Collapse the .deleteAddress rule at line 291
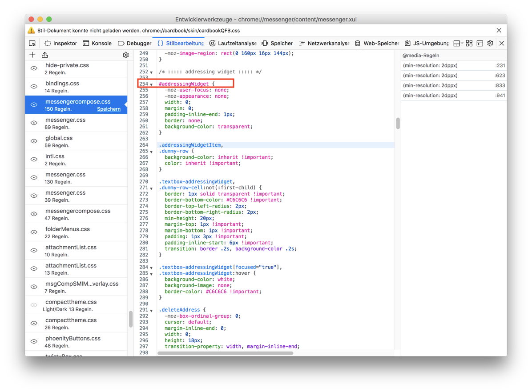Image resolution: width=532 pixels, height=392 pixels. (151, 311)
